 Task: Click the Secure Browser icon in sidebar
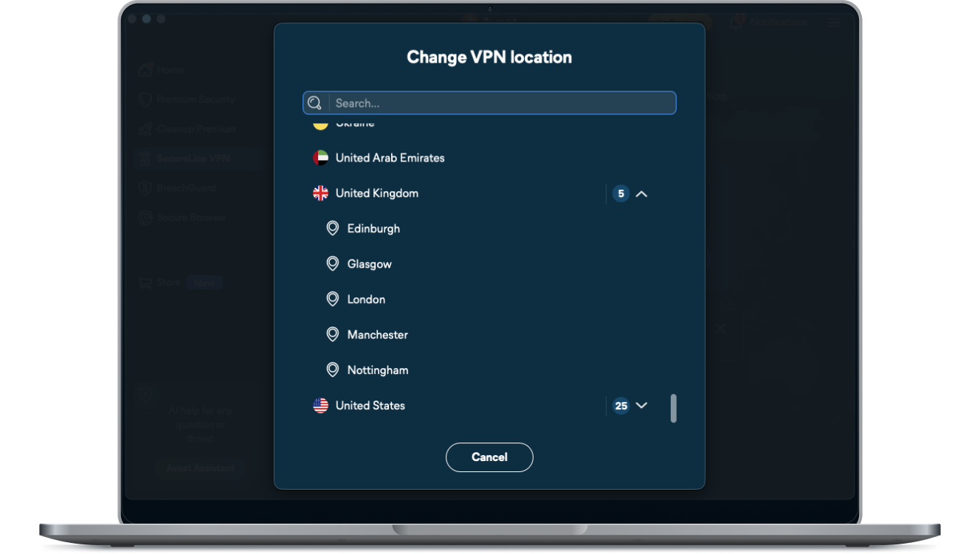(x=145, y=218)
